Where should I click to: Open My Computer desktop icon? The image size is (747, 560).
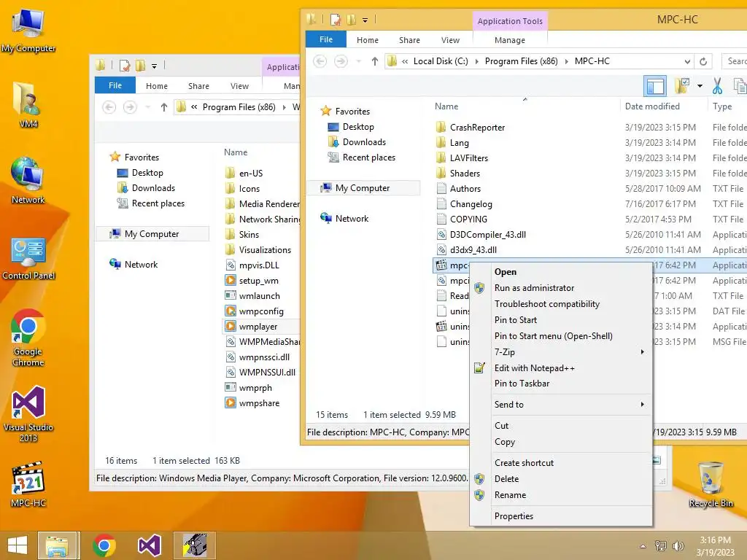28,31
